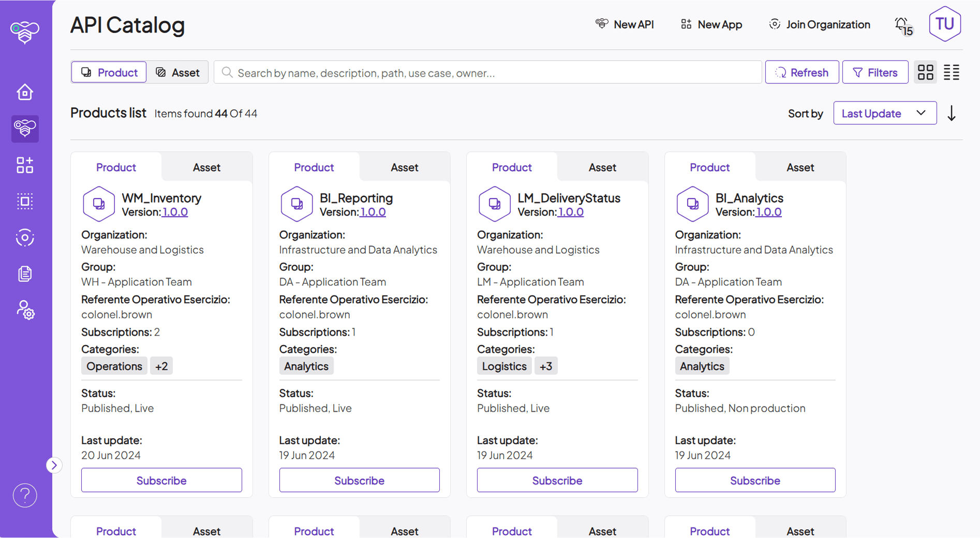Open the Home page from the sidebar
Screen dimensions: 980x538
pyautogui.click(x=24, y=92)
